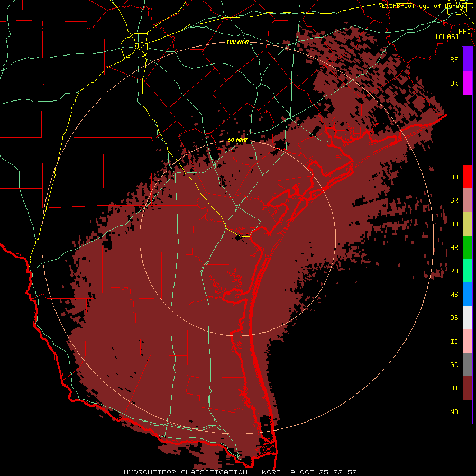
Task: Click the HA legend label
Action: (454, 177)
